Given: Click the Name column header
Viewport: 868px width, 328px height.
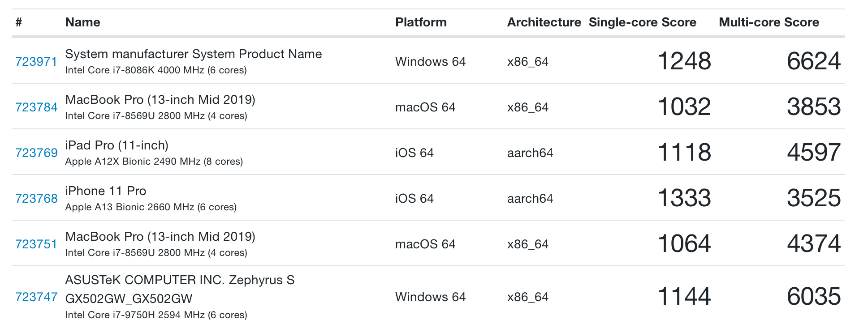Looking at the screenshot, I should click(82, 22).
